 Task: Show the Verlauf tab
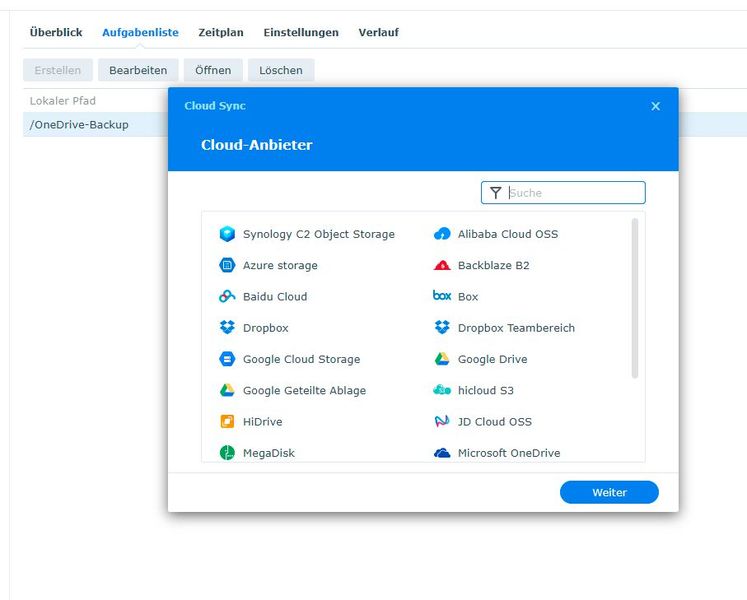379,32
